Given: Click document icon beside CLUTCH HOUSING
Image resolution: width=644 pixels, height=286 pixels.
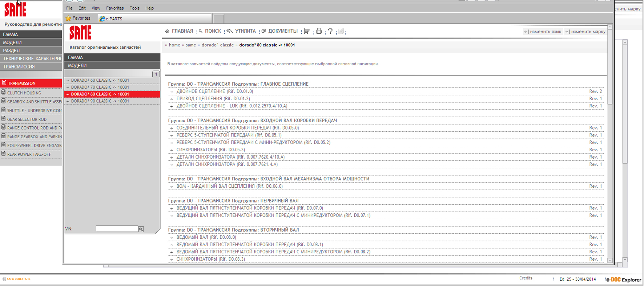Looking at the screenshot, I should click(4, 93).
